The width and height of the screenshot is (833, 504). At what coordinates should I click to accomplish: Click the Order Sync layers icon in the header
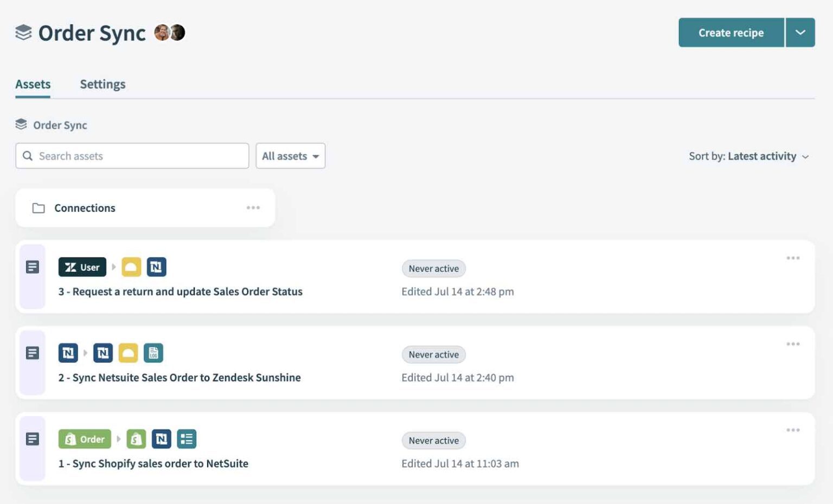click(x=22, y=33)
